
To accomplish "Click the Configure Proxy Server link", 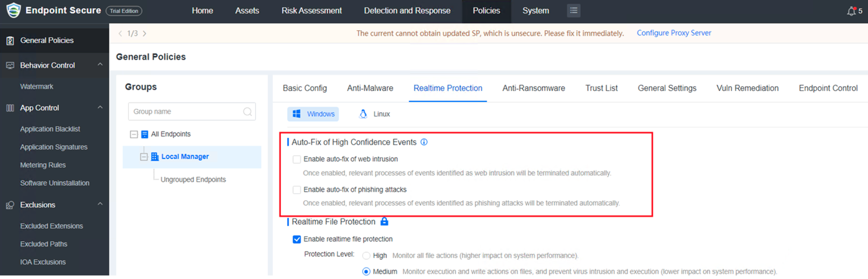I will click(x=674, y=33).
